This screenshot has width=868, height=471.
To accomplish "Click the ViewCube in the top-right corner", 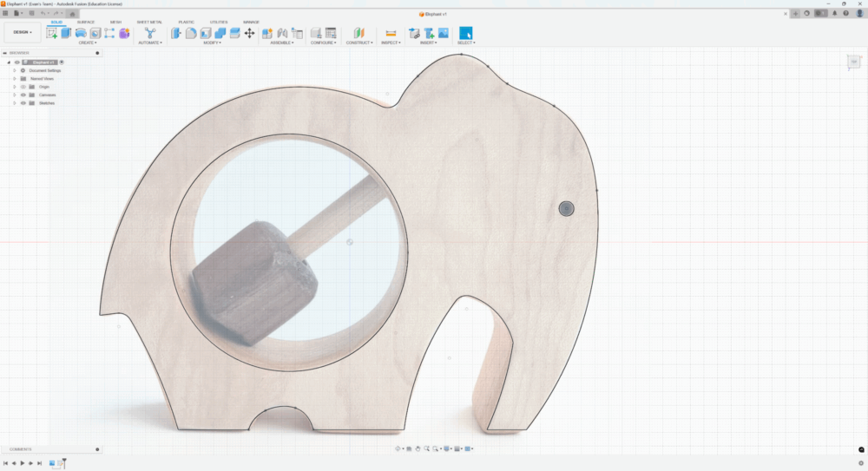I will point(853,62).
